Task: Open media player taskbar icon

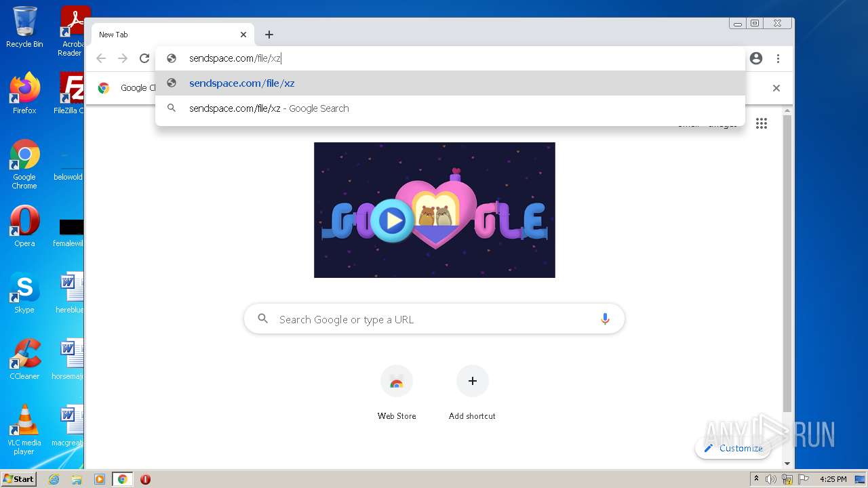Action: pos(100,479)
